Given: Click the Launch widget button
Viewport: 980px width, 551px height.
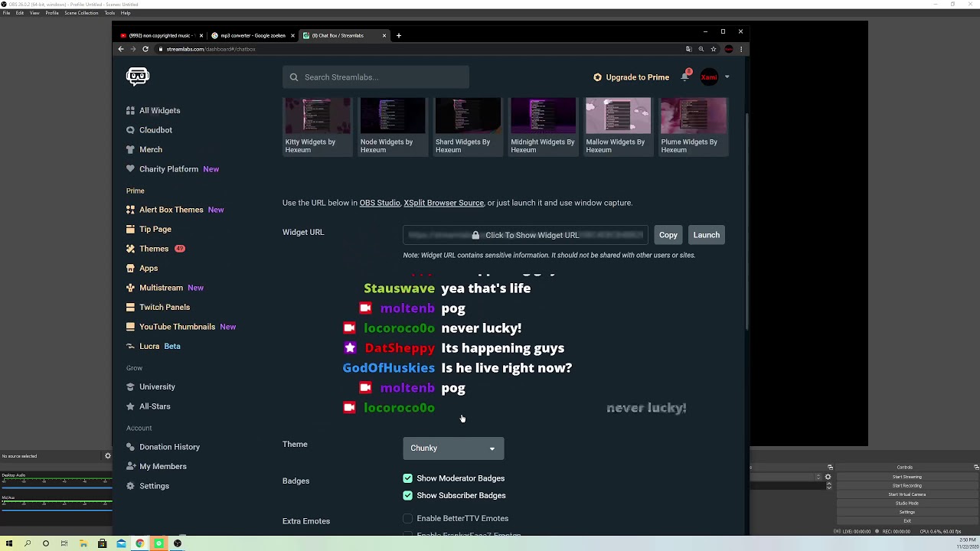Looking at the screenshot, I should 706,235.
